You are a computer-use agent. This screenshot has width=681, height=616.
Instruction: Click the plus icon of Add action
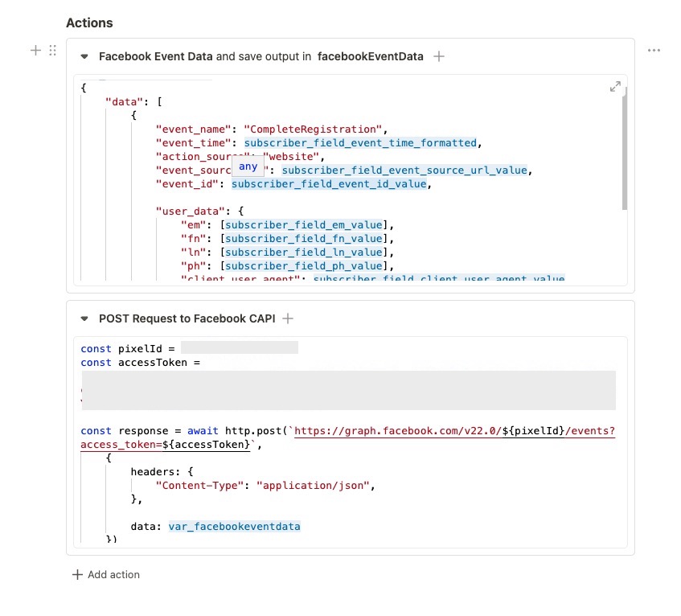coord(77,574)
